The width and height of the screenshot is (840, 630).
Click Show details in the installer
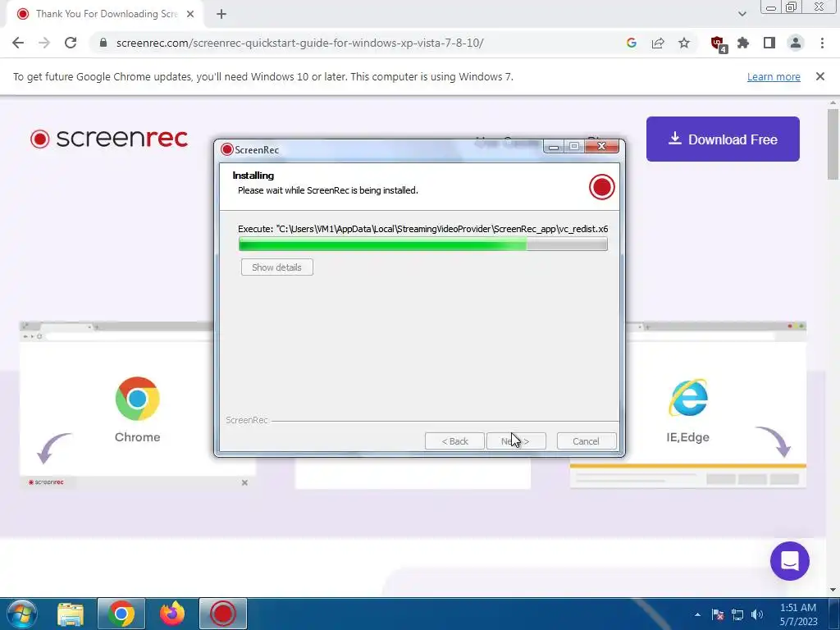[277, 267]
